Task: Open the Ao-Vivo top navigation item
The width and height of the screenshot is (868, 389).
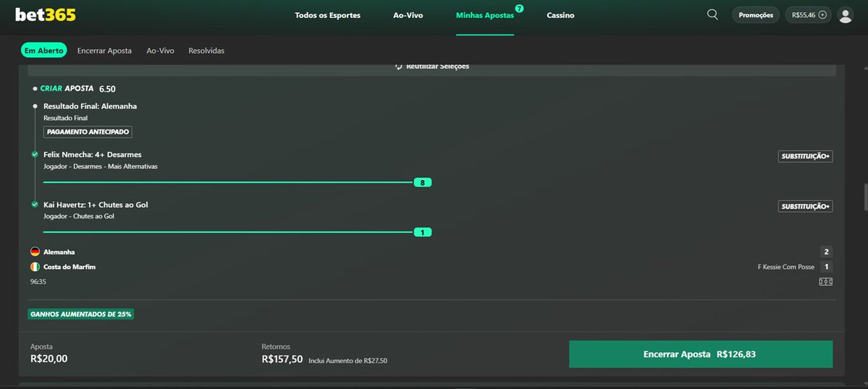Action: 408,15
